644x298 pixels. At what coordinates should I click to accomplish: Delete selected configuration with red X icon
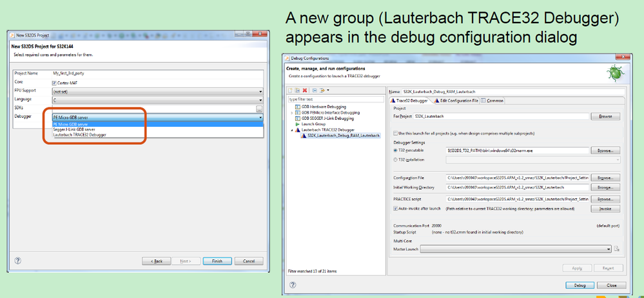pyautogui.click(x=304, y=90)
